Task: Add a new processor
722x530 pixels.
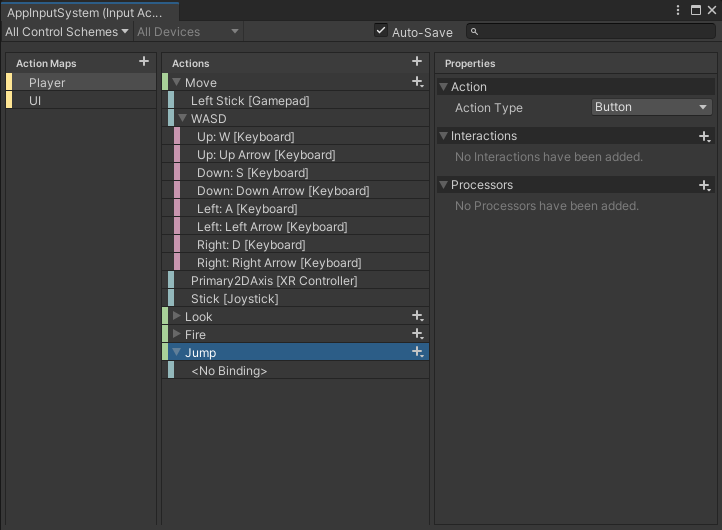Action: [704, 185]
